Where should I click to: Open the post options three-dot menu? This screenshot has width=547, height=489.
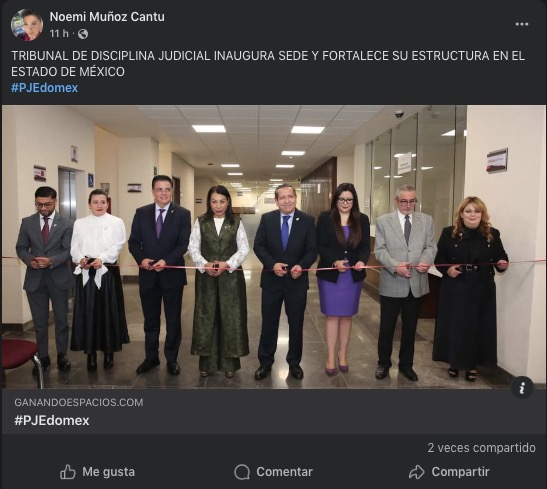pyautogui.click(x=522, y=24)
